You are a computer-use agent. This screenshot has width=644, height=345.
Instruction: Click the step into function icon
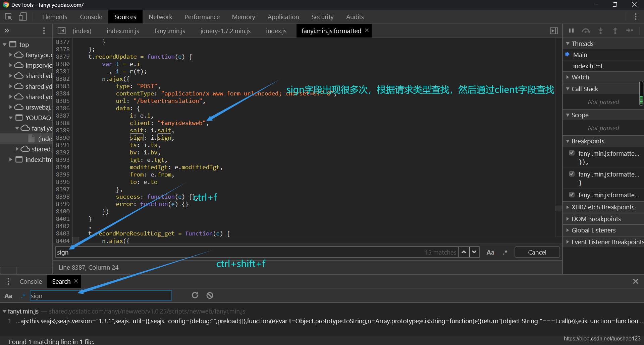[x=601, y=31]
